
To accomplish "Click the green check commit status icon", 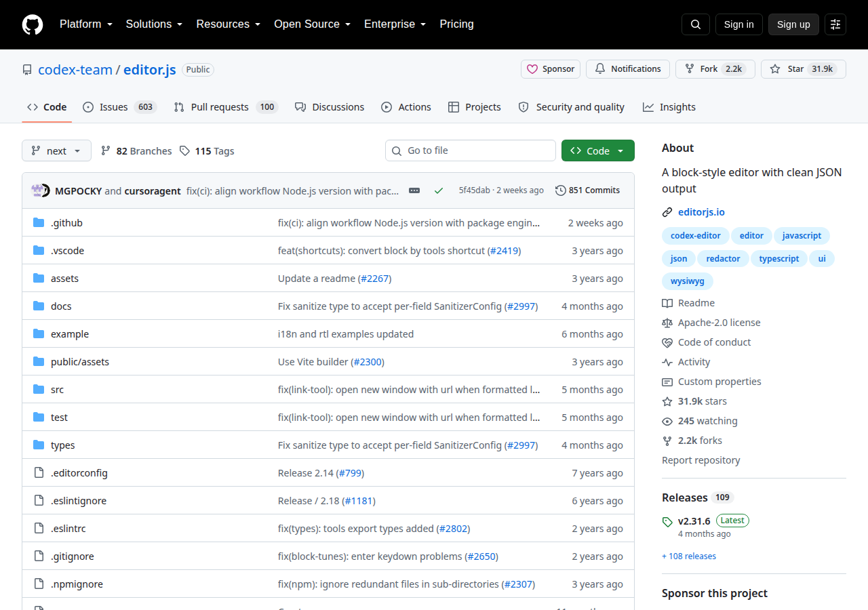I will 439,190.
